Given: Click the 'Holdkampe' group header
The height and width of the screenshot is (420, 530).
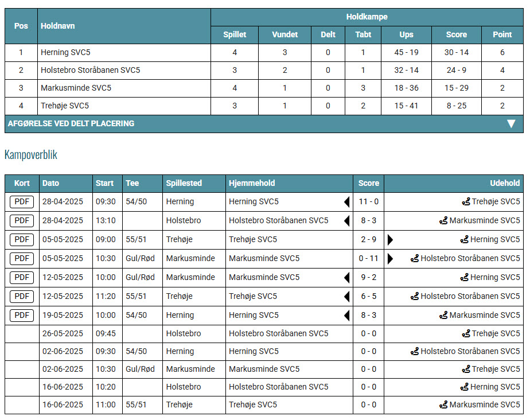Looking at the screenshot, I should click(x=367, y=17).
